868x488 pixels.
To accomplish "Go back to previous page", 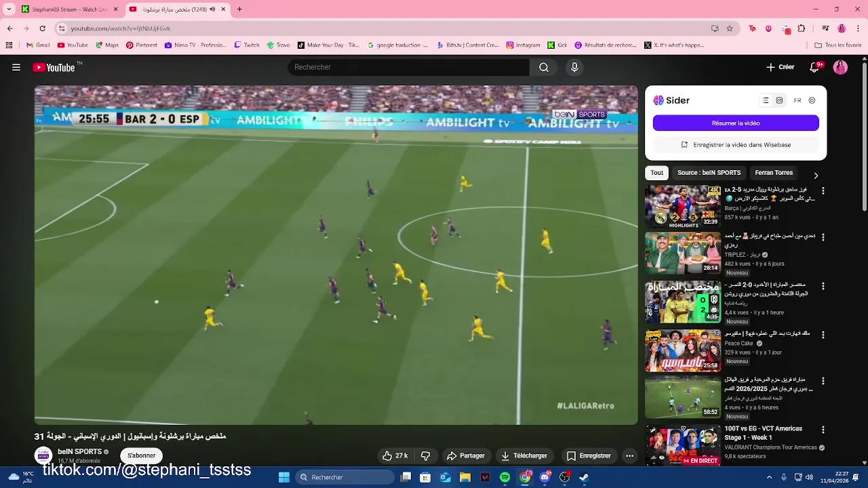I will pyautogui.click(x=9, y=28).
